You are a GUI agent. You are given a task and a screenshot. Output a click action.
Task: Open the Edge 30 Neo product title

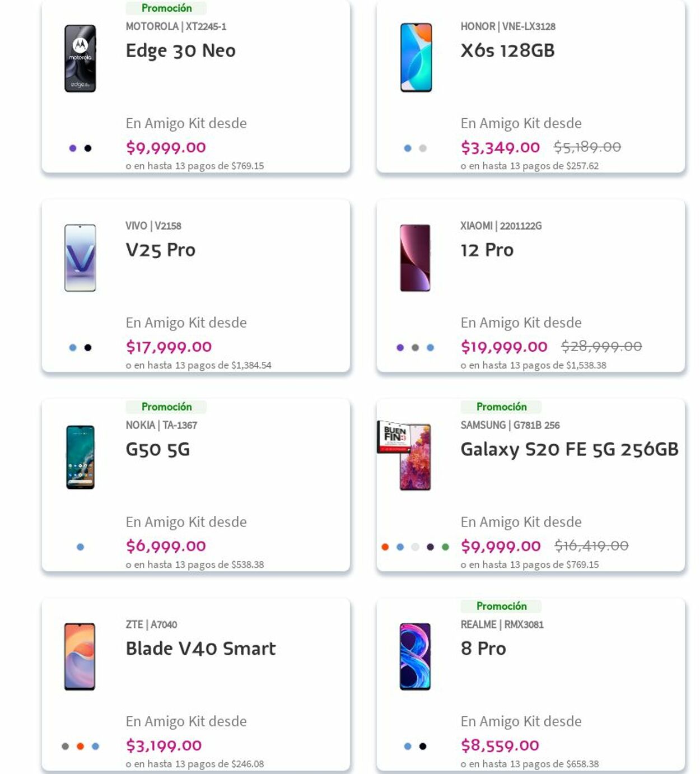coord(180,50)
